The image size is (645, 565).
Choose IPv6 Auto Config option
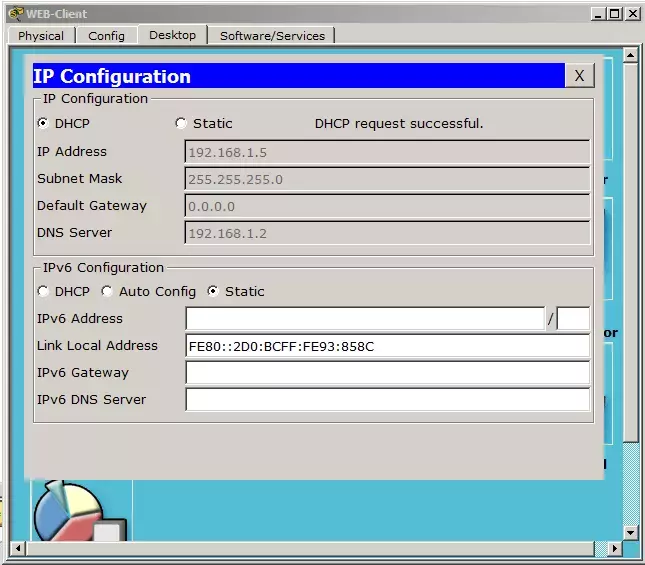[107, 292]
